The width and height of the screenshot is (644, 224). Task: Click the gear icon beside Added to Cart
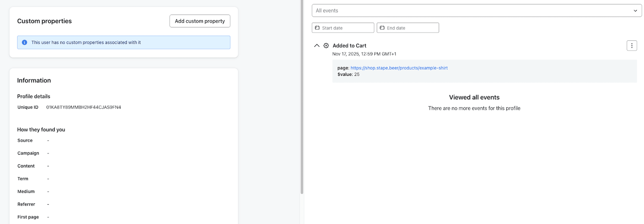(326, 46)
